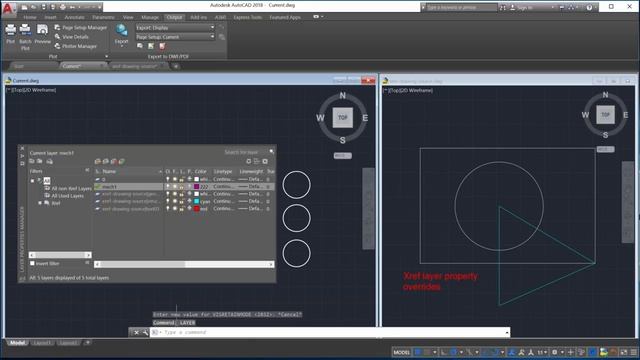Click Page Setup Manager button
The width and height of the screenshot is (640, 360).
tap(80, 27)
